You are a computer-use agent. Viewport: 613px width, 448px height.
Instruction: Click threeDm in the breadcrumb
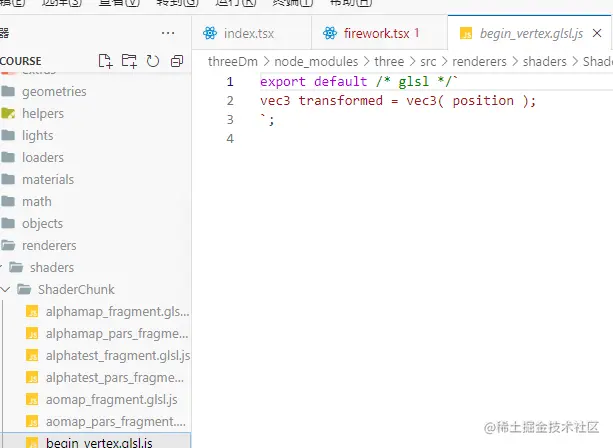pyautogui.click(x=233, y=61)
